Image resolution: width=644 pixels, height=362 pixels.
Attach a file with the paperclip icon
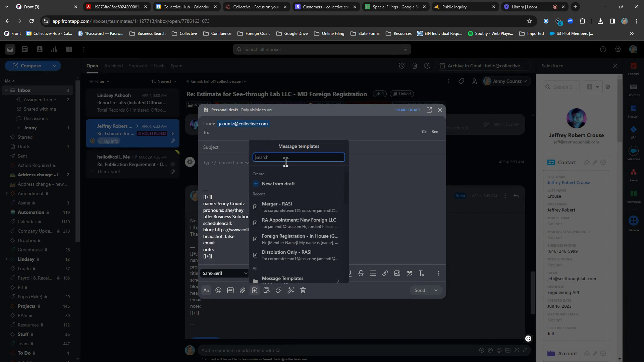click(x=243, y=291)
